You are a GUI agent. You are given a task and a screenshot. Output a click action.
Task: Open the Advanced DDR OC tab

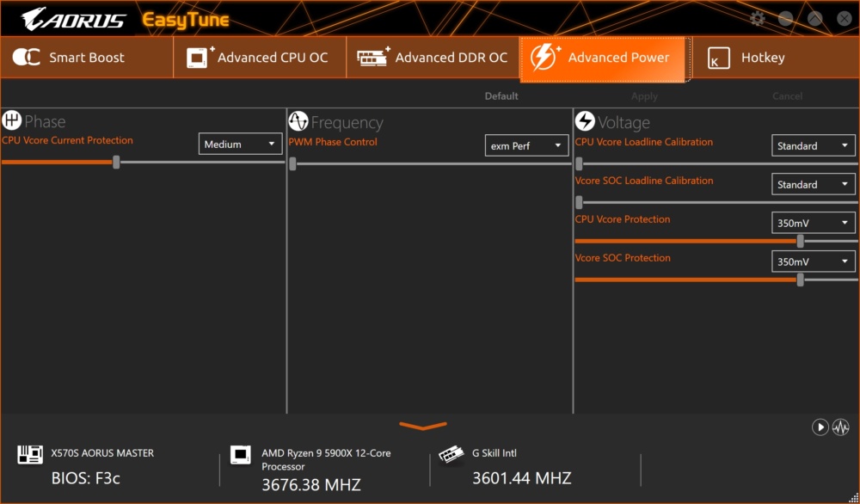(x=433, y=58)
